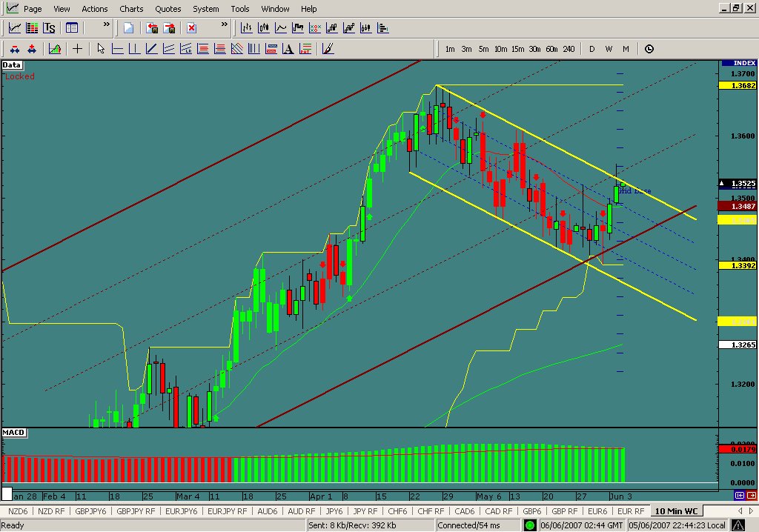The height and width of the screenshot is (532, 759).
Task: Create a new blank page icon
Action: [128, 28]
